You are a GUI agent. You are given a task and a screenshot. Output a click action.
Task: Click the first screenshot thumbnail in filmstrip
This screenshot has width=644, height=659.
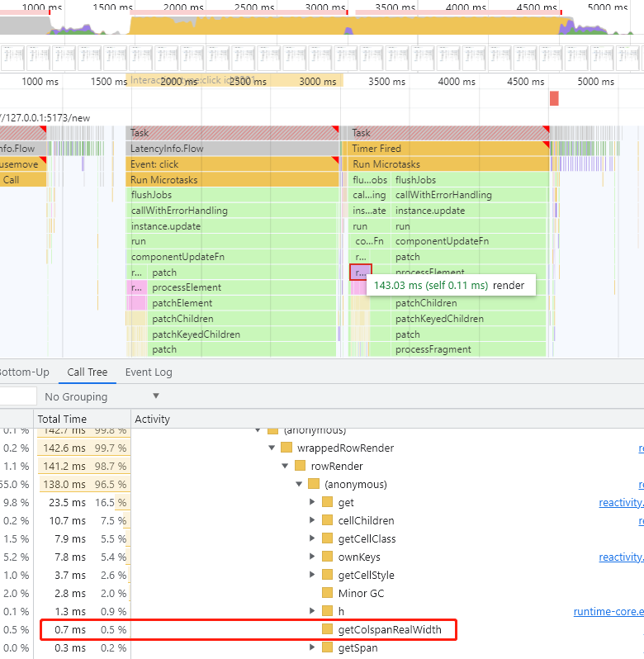(12, 58)
